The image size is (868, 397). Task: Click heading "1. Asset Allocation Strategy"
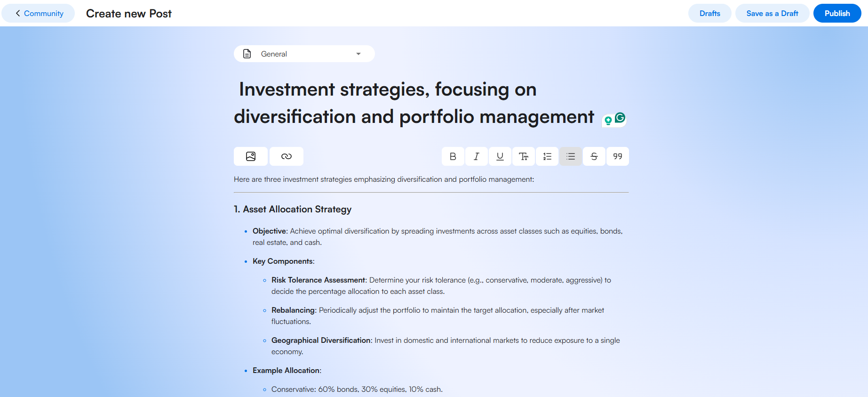click(x=293, y=209)
